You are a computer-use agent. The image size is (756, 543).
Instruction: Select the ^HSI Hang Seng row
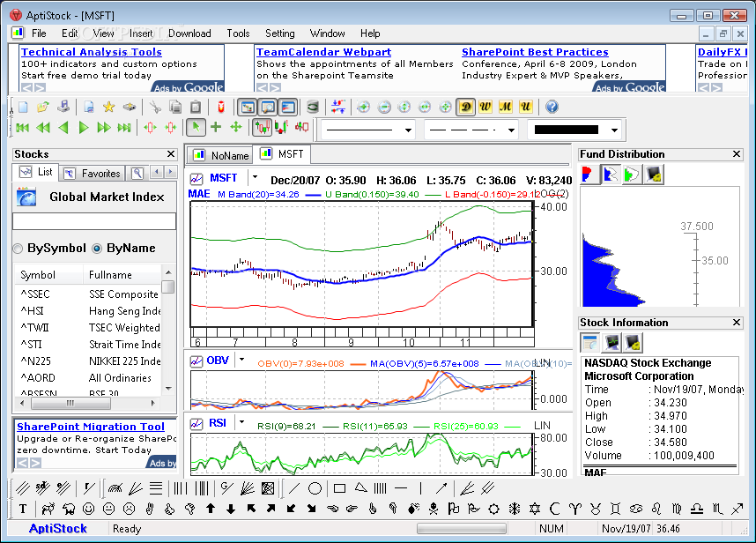[89, 311]
